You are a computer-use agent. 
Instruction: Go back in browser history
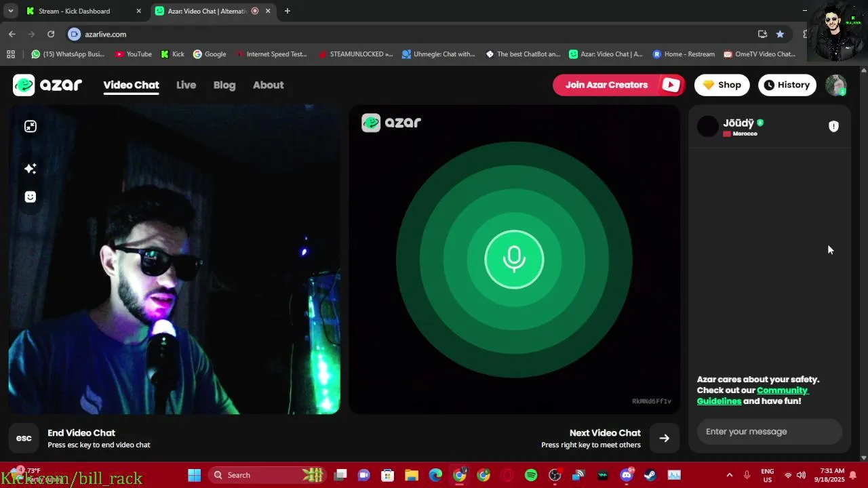(x=12, y=34)
